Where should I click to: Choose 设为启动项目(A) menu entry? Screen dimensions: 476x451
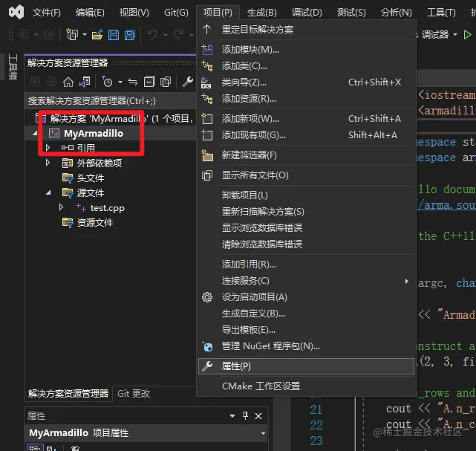[307, 297]
